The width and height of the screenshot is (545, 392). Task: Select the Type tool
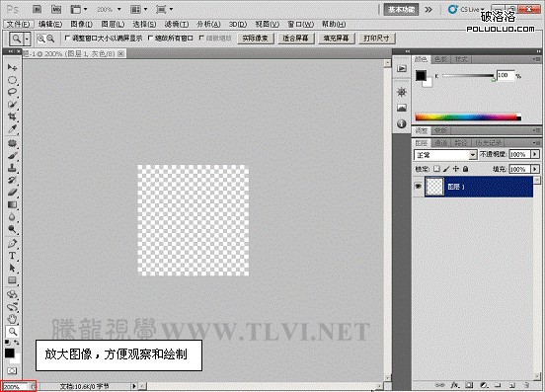coord(12,256)
